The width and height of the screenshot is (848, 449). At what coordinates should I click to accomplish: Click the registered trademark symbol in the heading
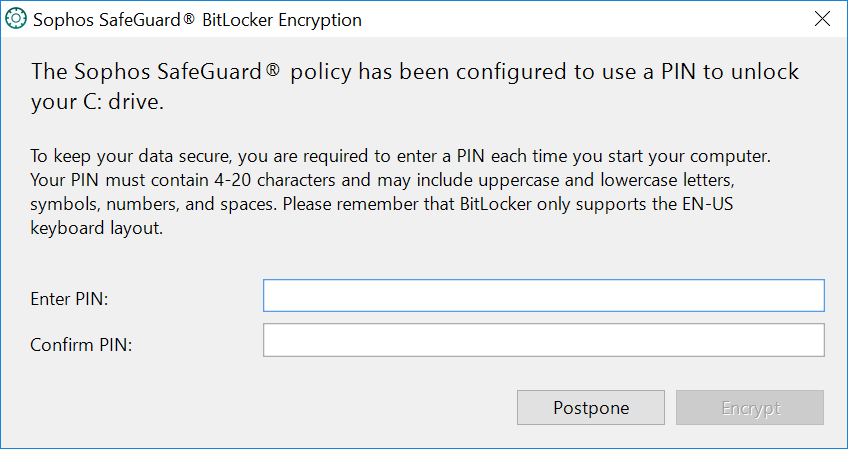click(273, 69)
